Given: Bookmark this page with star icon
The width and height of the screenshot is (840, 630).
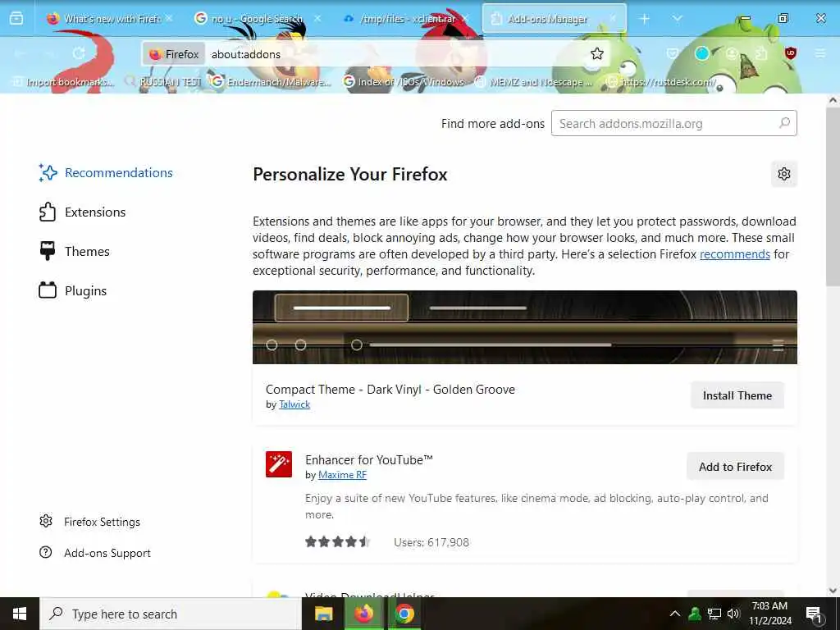Looking at the screenshot, I should point(597,53).
